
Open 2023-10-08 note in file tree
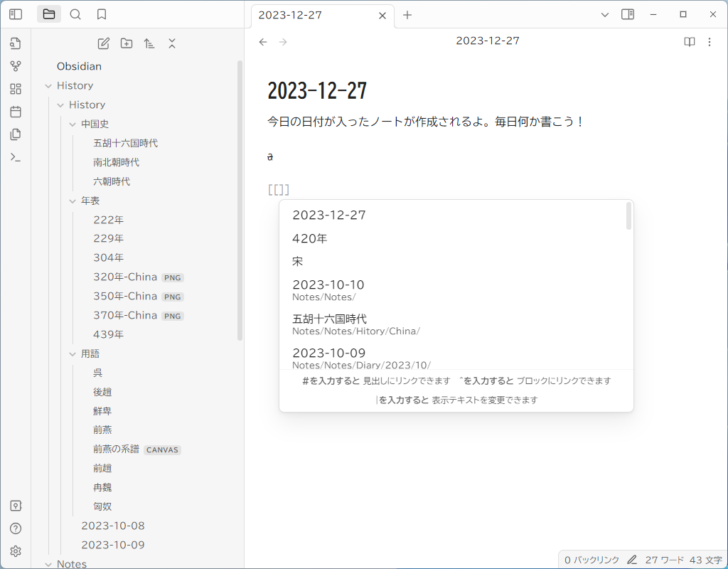(x=113, y=526)
